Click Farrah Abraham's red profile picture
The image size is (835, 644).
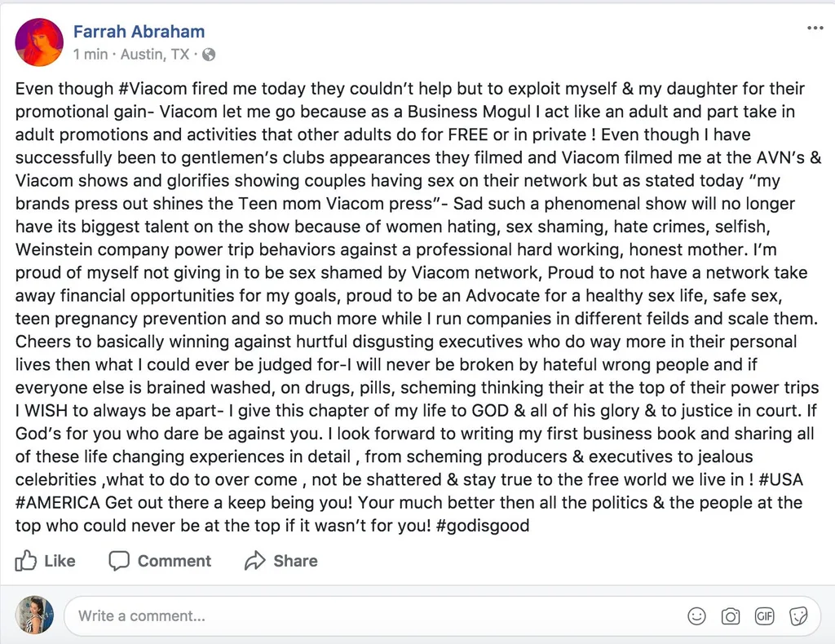coord(39,42)
